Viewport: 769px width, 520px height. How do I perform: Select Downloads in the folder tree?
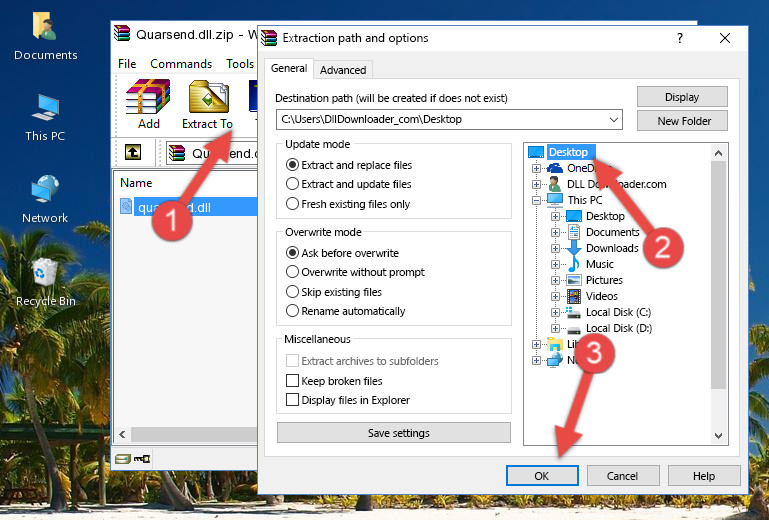(612, 248)
